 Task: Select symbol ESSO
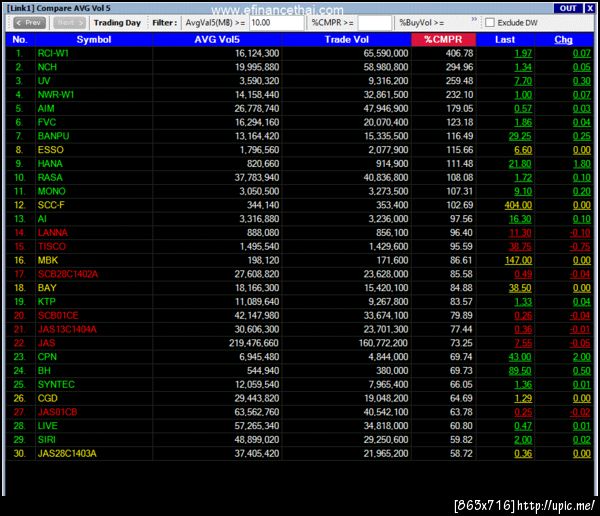click(x=51, y=150)
